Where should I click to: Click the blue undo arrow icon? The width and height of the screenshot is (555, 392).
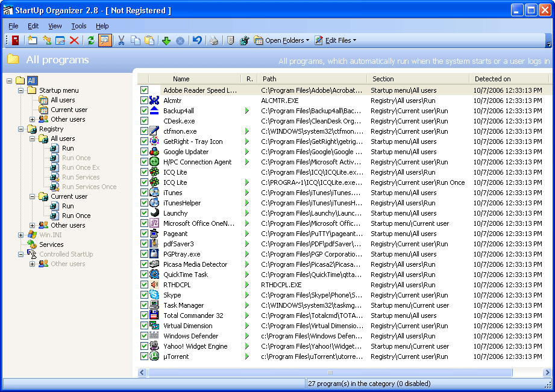[197, 40]
